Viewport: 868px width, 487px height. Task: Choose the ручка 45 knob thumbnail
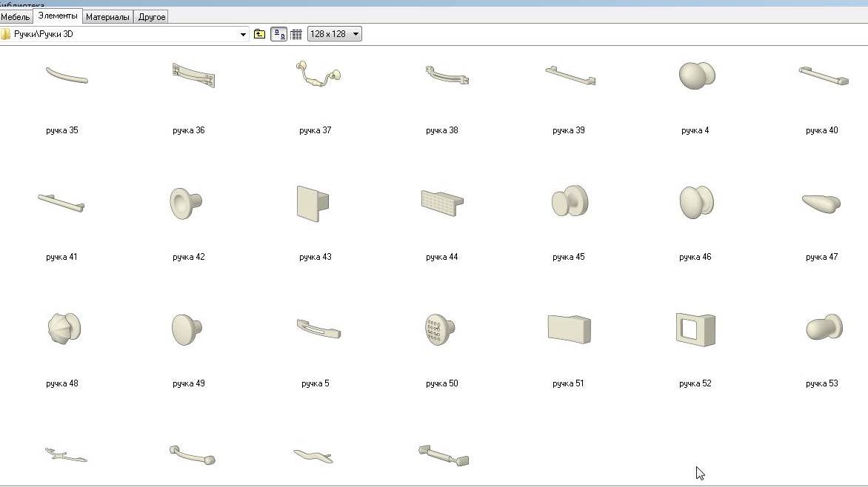(570, 201)
